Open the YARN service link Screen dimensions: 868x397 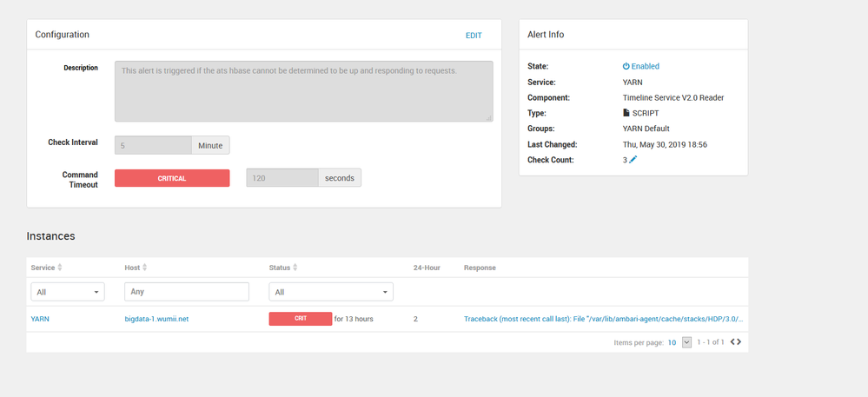click(x=40, y=319)
